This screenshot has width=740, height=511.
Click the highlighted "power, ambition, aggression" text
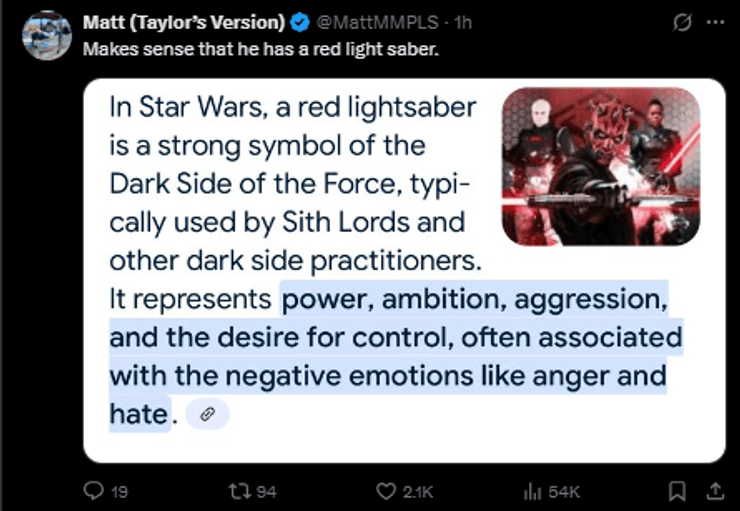pos(474,299)
